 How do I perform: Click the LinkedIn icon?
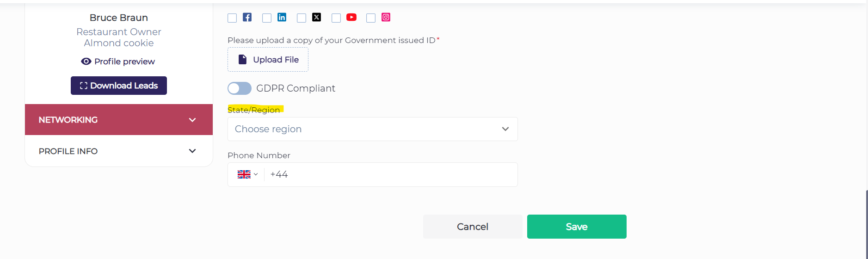[x=282, y=18]
